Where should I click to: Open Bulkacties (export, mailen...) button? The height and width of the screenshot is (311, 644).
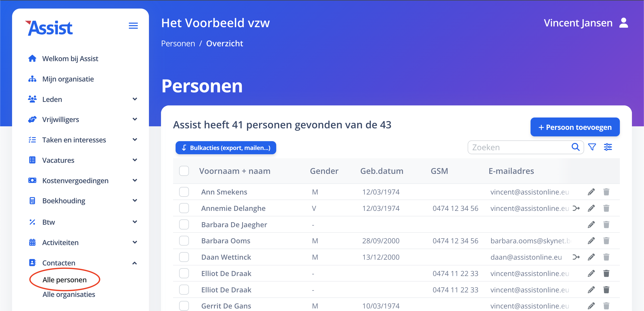coord(226,148)
